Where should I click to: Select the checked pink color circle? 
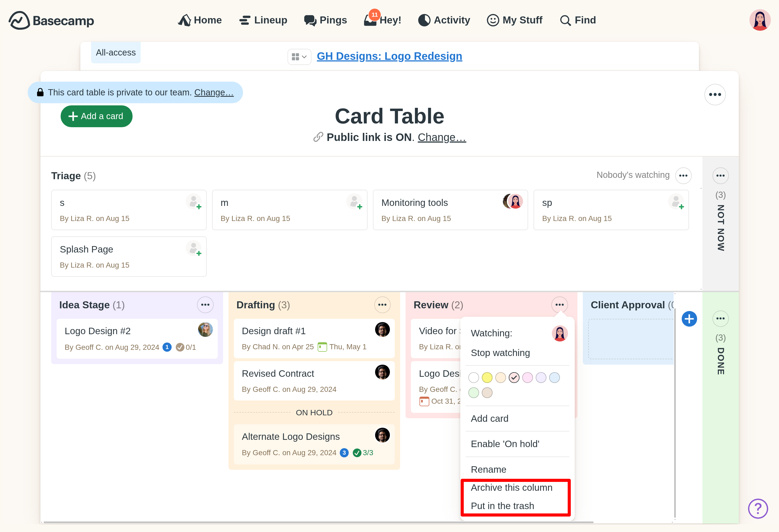tap(514, 378)
